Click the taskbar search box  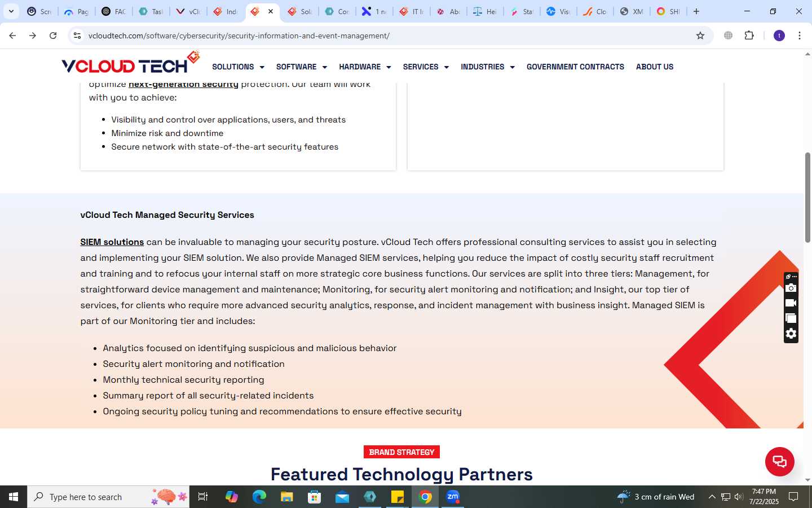(x=108, y=497)
